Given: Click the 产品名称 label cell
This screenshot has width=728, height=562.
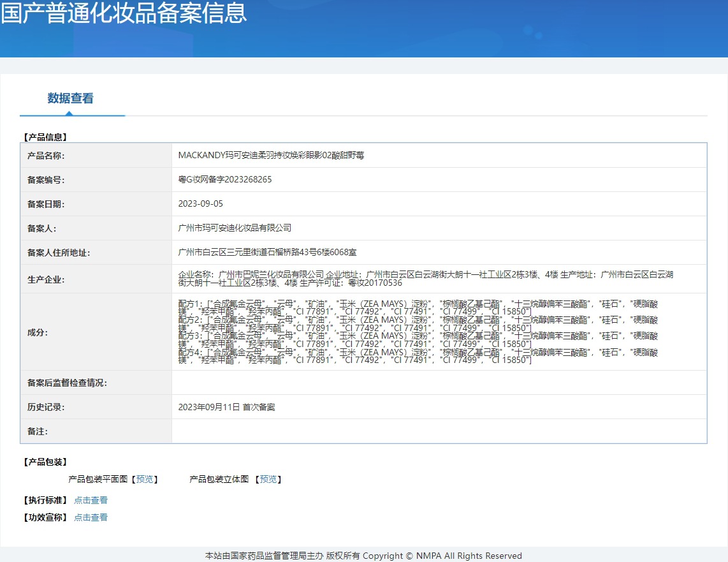Looking at the screenshot, I should pos(96,156).
